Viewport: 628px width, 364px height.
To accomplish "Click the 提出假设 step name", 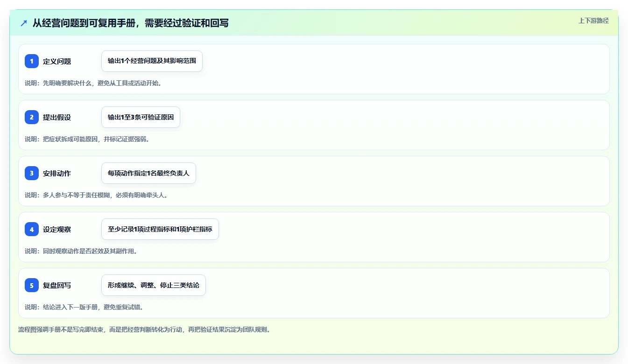I will click(x=57, y=117).
